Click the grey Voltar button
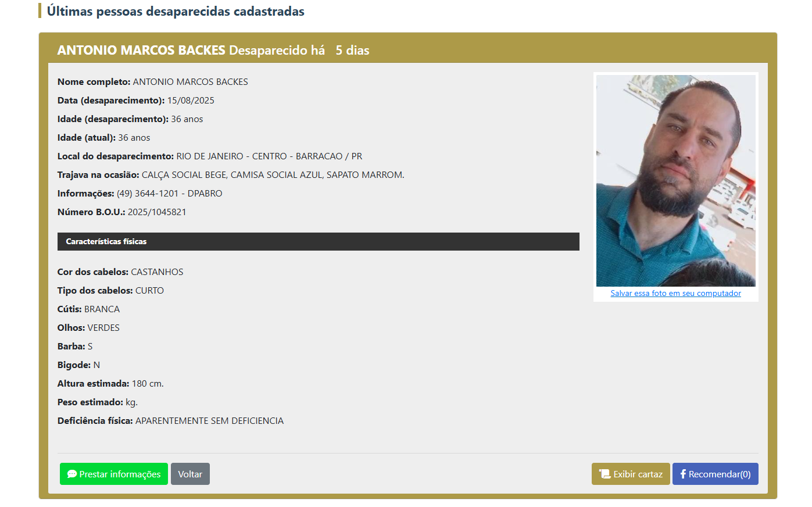 190,474
